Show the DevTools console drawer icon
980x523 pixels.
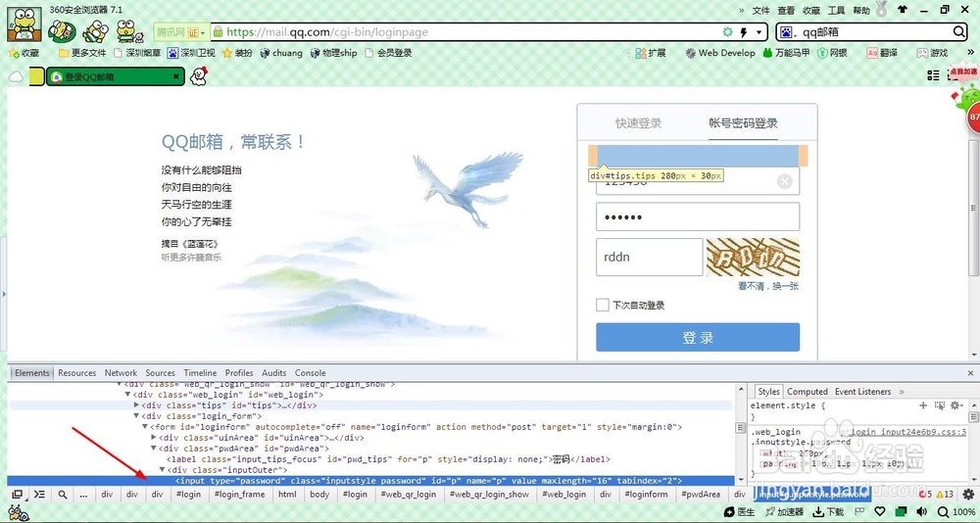pos(39,495)
